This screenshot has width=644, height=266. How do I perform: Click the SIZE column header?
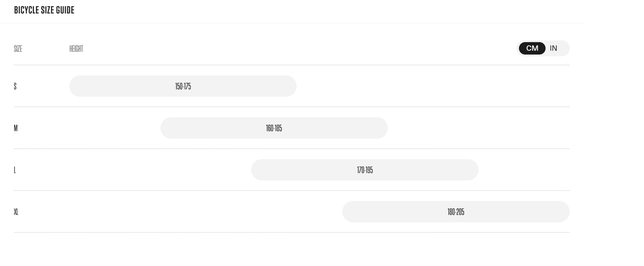[x=18, y=49]
